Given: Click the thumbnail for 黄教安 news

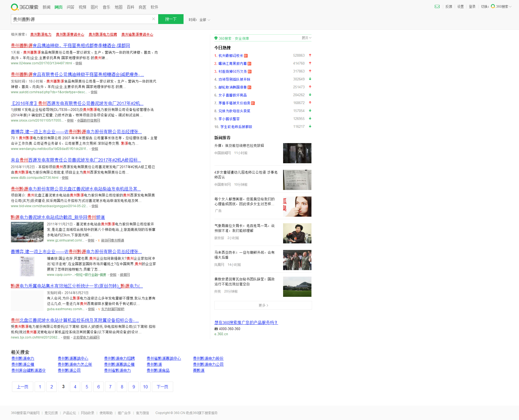Looking at the screenshot, I should click(297, 287).
